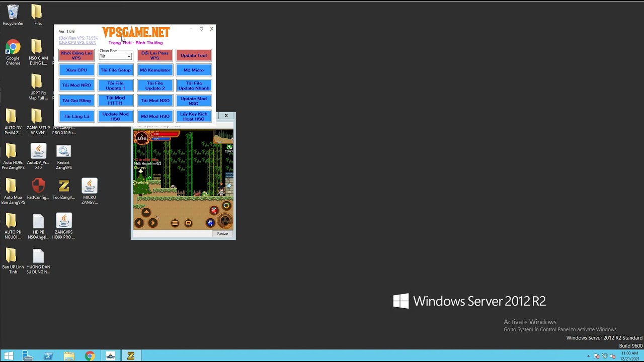Click Lấy Key Kích Hoạt HSO button

(x=194, y=116)
